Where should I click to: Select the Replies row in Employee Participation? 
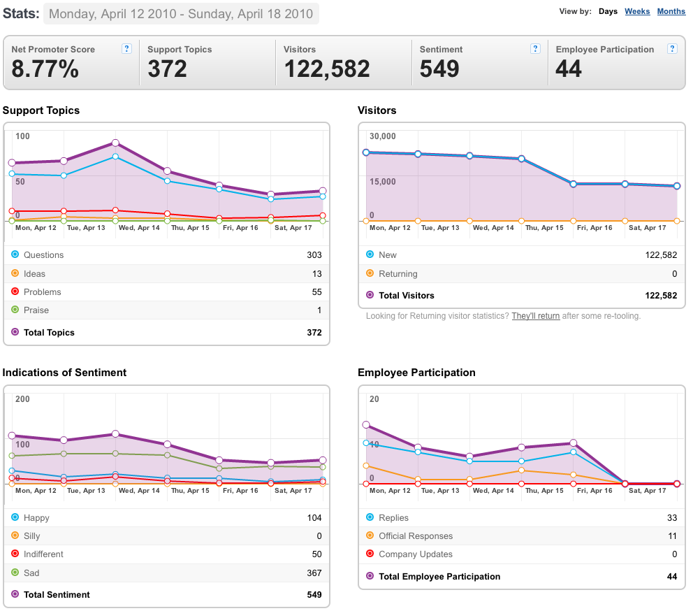pos(521,517)
